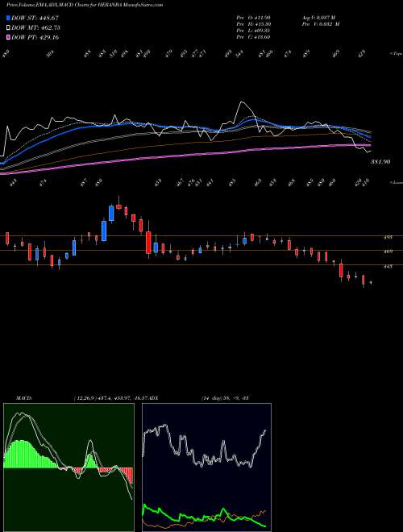Click the 'Pre H: 415.30' high value

tap(253, 23)
